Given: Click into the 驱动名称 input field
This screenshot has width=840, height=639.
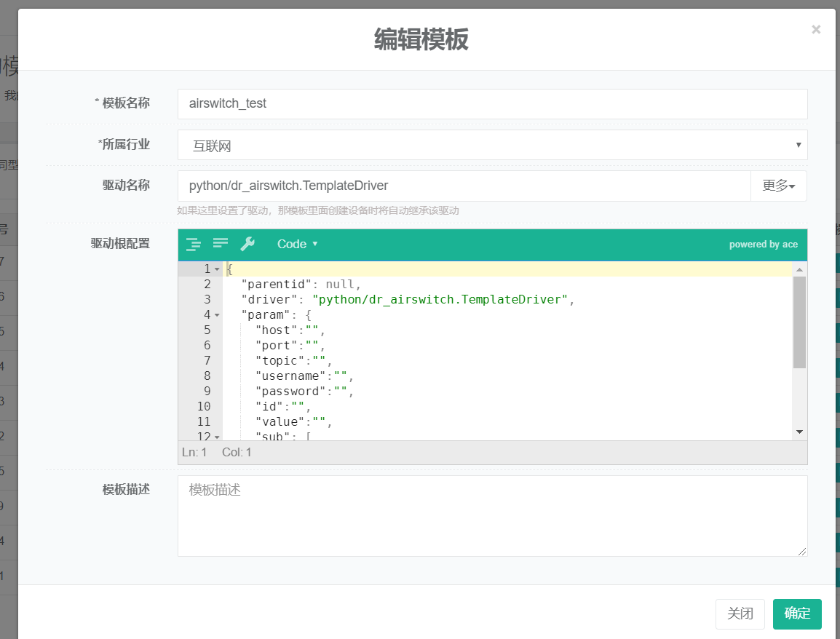Looking at the screenshot, I should tap(464, 186).
